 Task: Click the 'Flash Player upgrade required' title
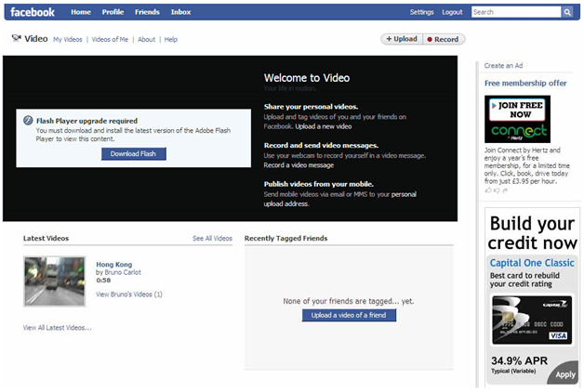pyautogui.click(x=86, y=121)
